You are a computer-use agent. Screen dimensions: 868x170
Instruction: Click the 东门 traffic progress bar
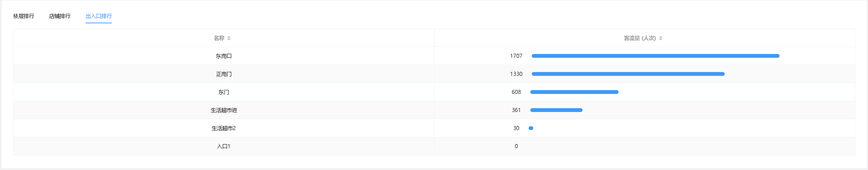(x=574, y=92)
